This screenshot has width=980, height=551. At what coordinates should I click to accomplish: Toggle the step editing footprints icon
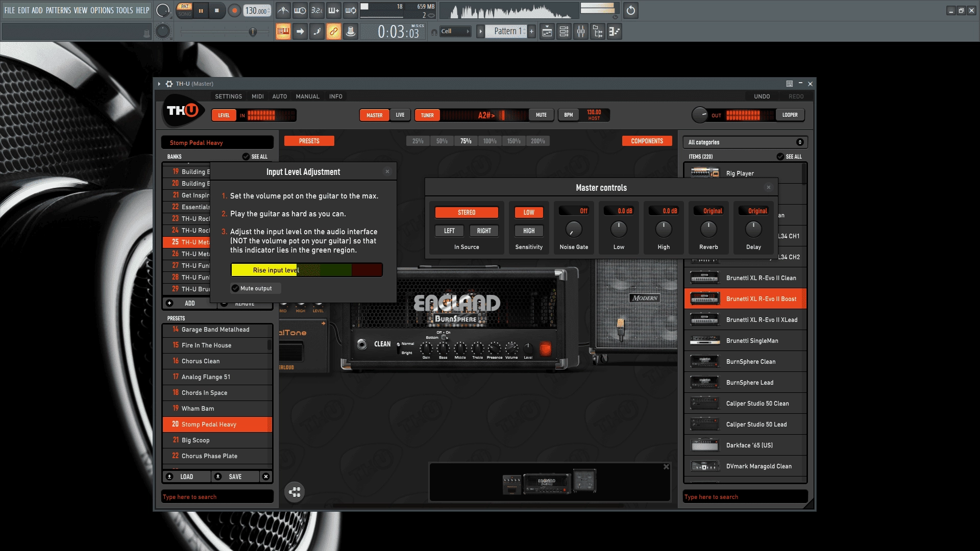pyautogui.click(x=317, y=32)
